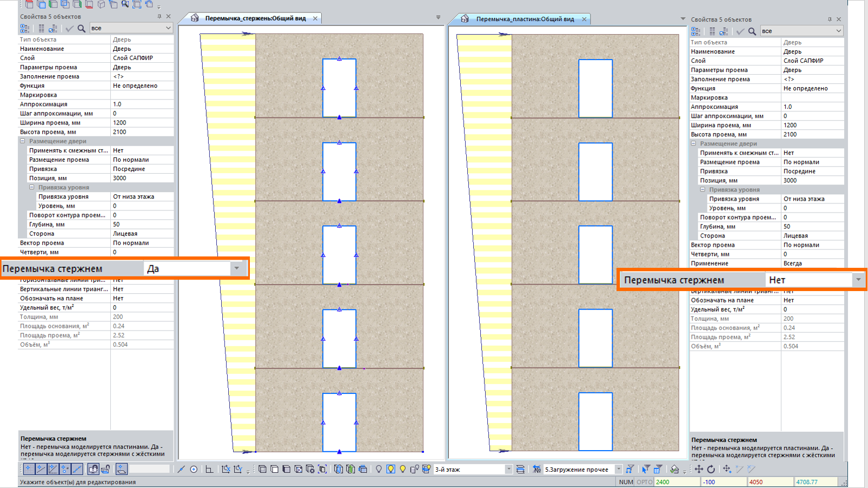Viewport: 868px width, 488px height.
Task: Click the pan arrows icon in bottom toolbar
Action: (699, 469)
